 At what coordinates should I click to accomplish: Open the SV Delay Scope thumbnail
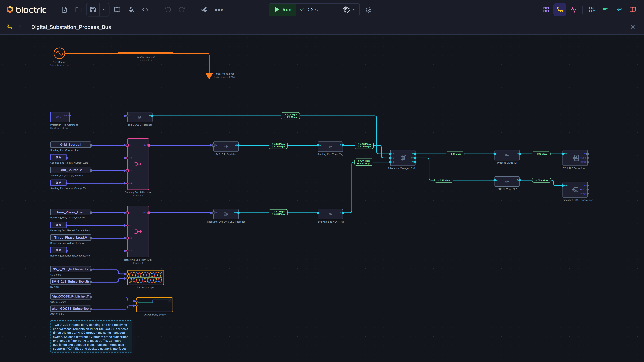[x=145, y=278]
